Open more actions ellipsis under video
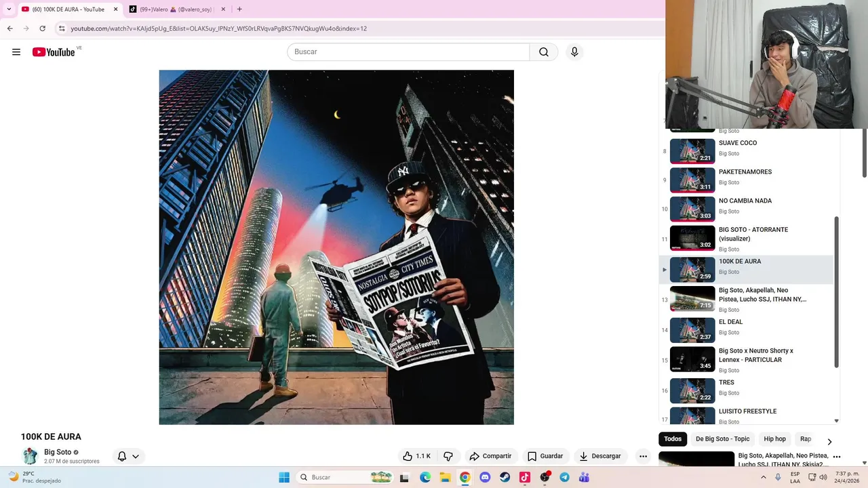The width and height of the screenshot is (868, 488). (x=643, y=456)
